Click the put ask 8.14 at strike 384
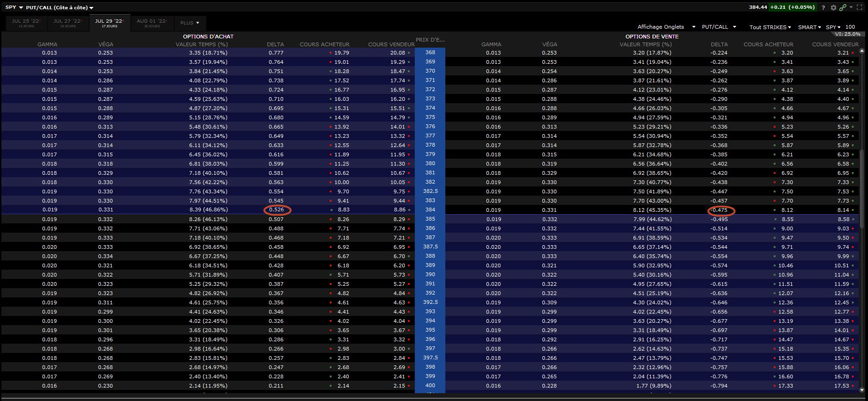 (843, 210)
